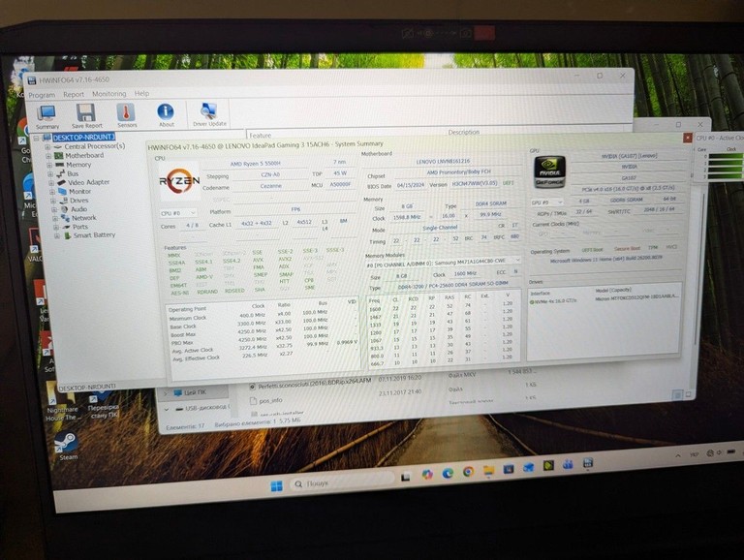Click the Secure Boot indicator
The image size is (744, 560).
point(627,249)
